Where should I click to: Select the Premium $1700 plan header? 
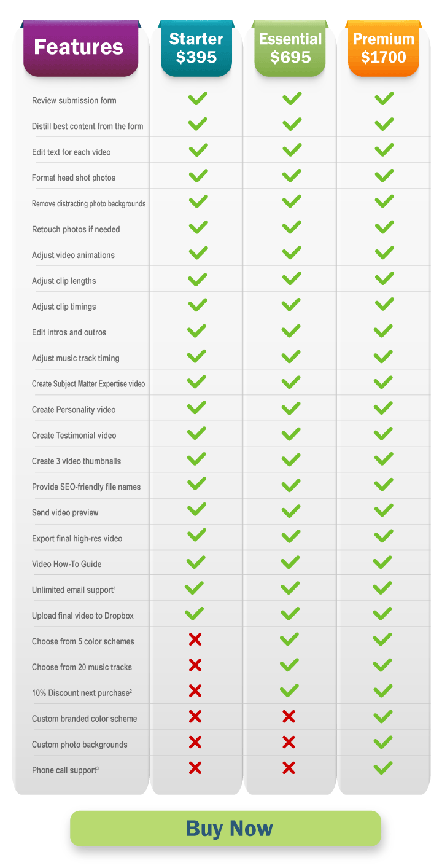pos(384,48)
